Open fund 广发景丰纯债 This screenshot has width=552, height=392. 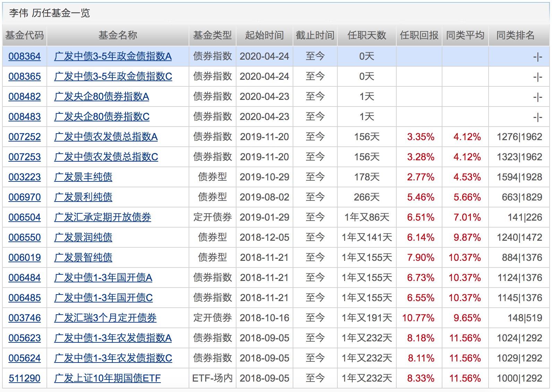[83, 177]
